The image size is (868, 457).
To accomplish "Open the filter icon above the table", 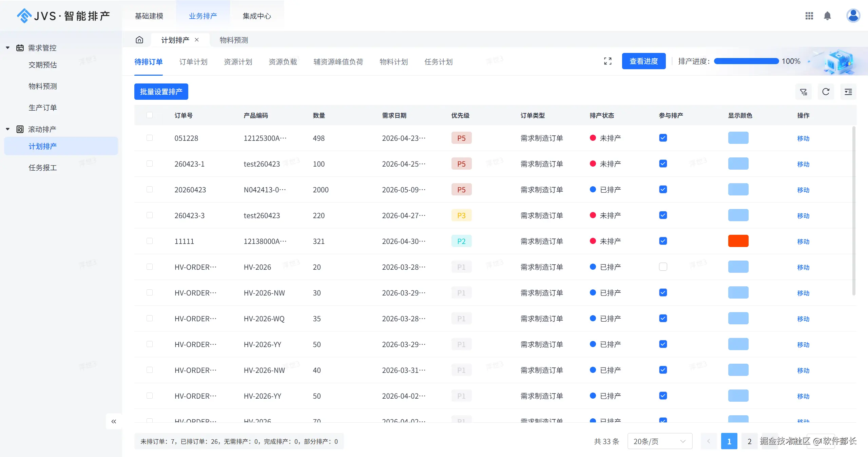I will 804,92.
